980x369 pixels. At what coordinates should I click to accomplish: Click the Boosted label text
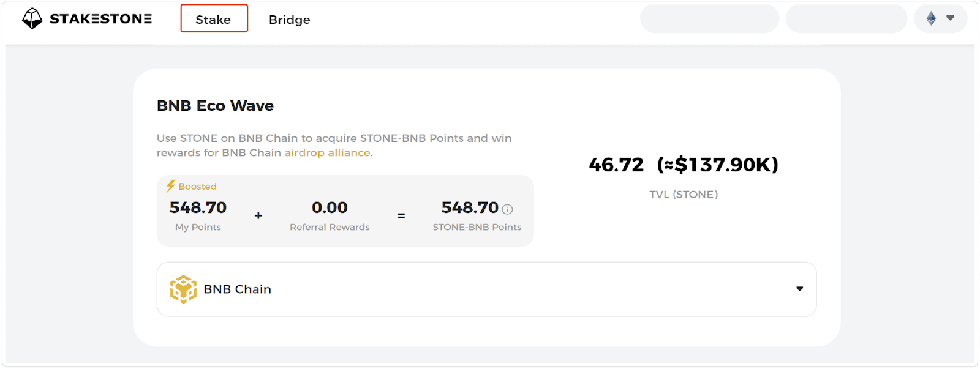pyautogui.click(x=197, y=186)
